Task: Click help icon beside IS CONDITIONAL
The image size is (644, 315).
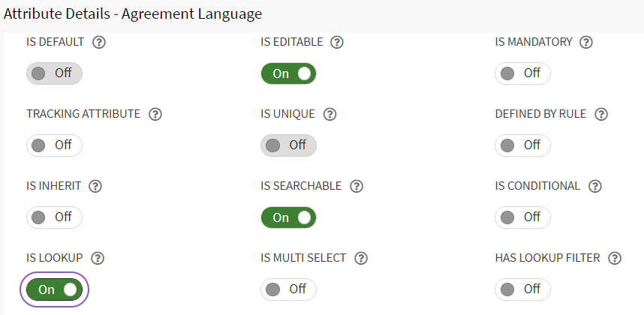Action: [595, 186]
